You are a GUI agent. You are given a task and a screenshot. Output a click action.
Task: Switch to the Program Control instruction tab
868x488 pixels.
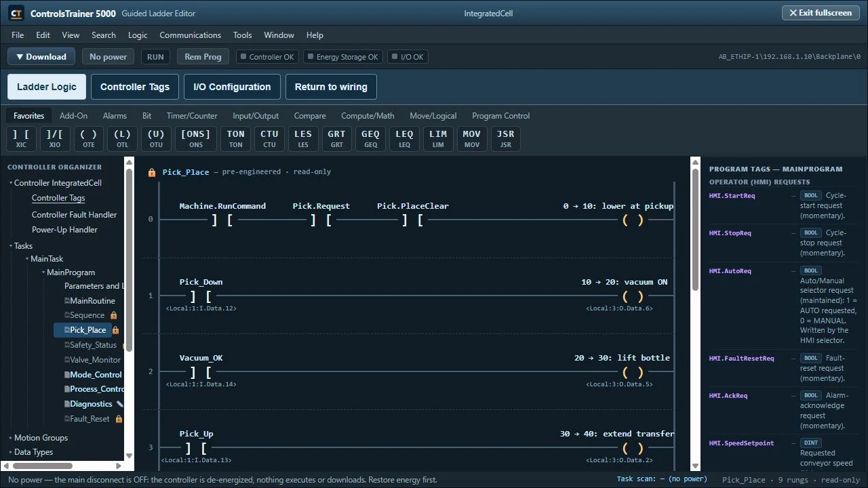(500, 116)
